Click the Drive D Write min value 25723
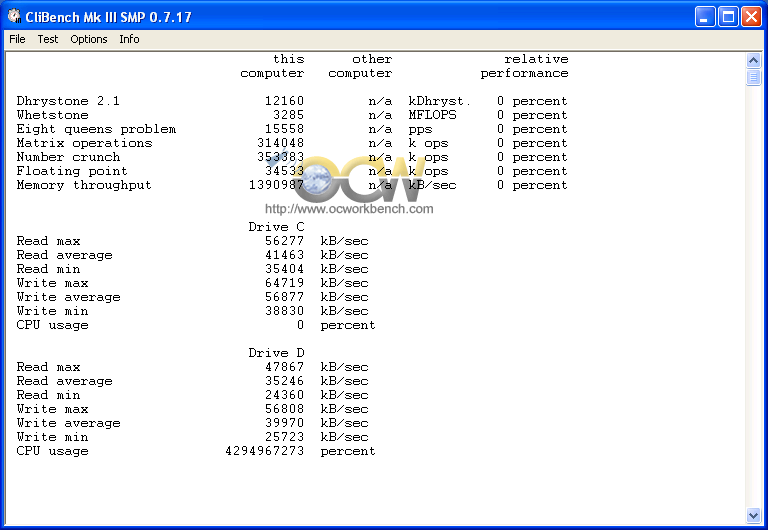Screen dimensions: 768x530 coord(284,437)
